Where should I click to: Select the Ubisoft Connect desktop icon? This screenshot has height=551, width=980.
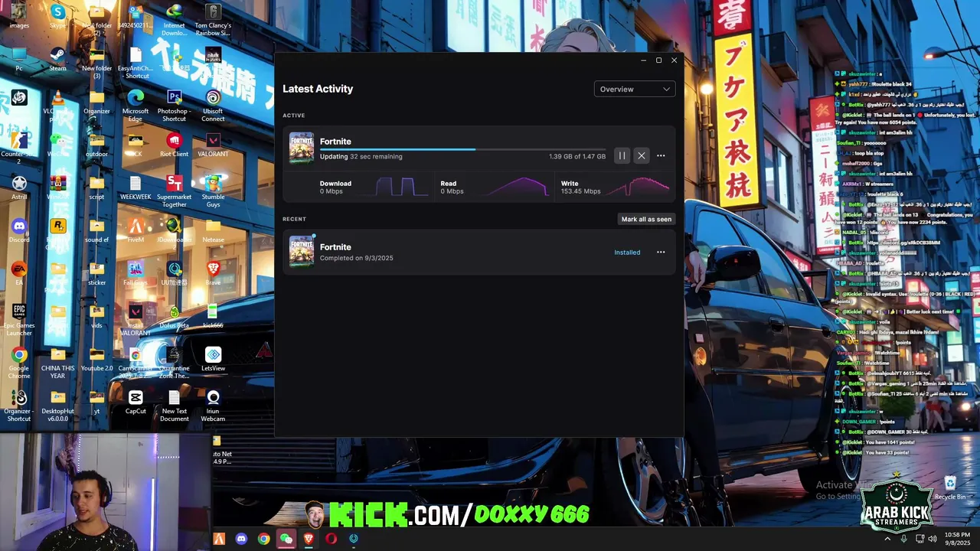(x=213, y=105)
